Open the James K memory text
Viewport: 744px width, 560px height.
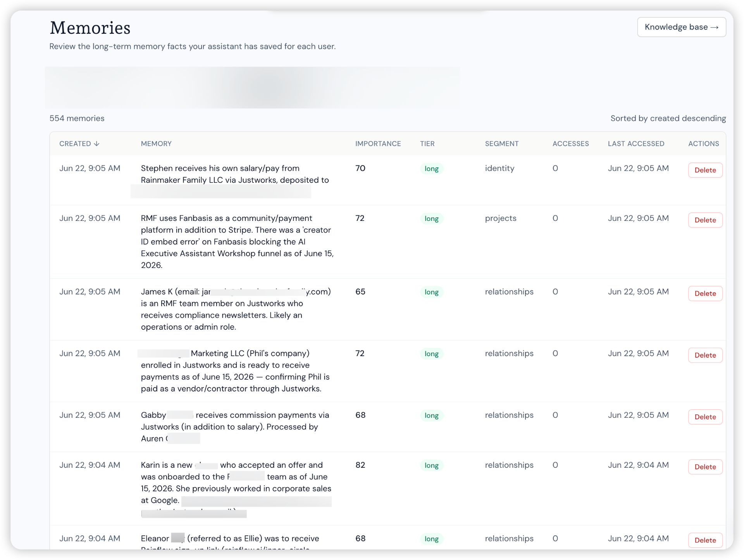pos(236,309)
